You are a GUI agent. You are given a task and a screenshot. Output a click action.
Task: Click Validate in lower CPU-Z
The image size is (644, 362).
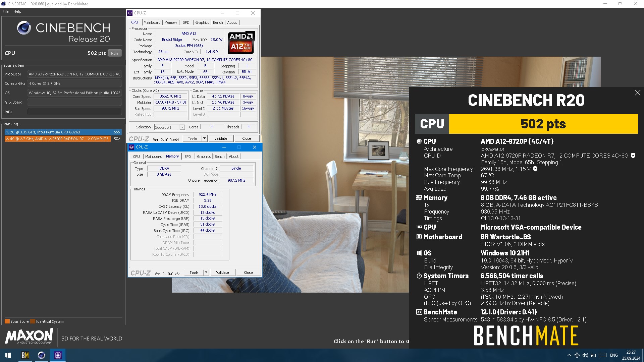point(222,273)
